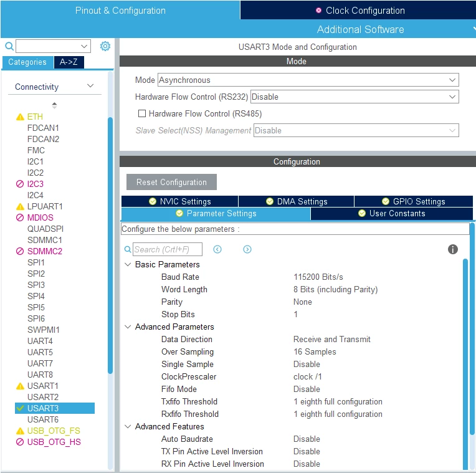Click the sort arrows above the peripheral list
This screenshot has width=476, height=473.
[54, 105]
